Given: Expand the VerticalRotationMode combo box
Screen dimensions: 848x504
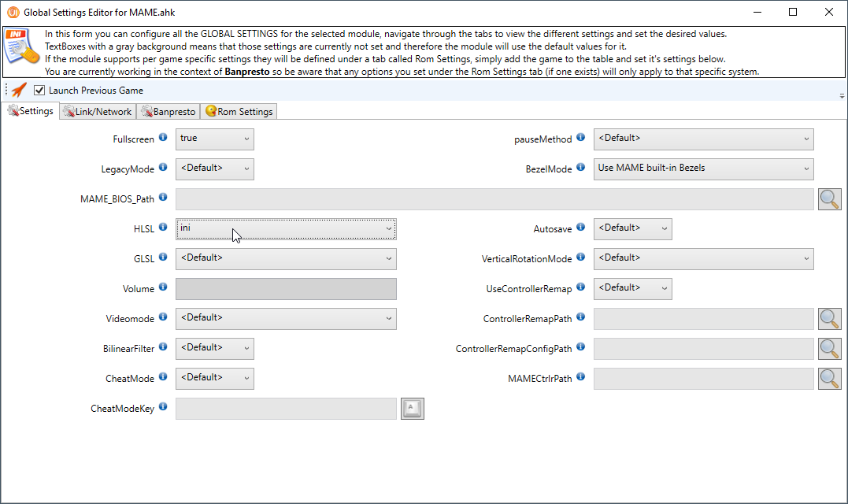Looking at the screenshot, I should pyautogui.click(x=703, y=259).
